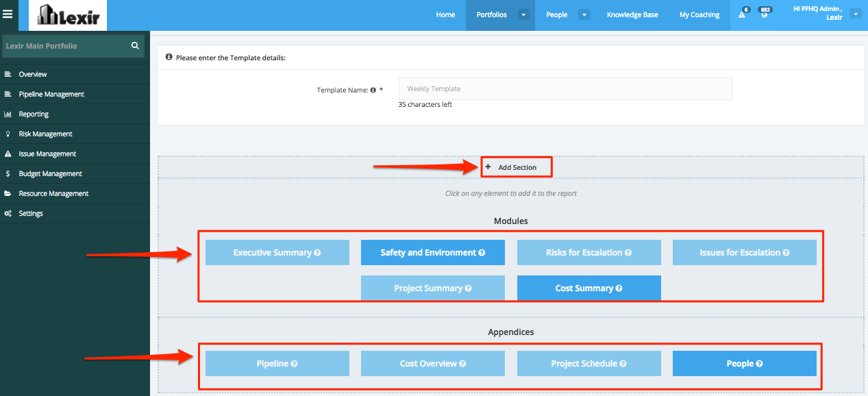This screenshot has height=396, width=868.
Task: Add the Issues for Escalation module
Action: tap(745, 253)
